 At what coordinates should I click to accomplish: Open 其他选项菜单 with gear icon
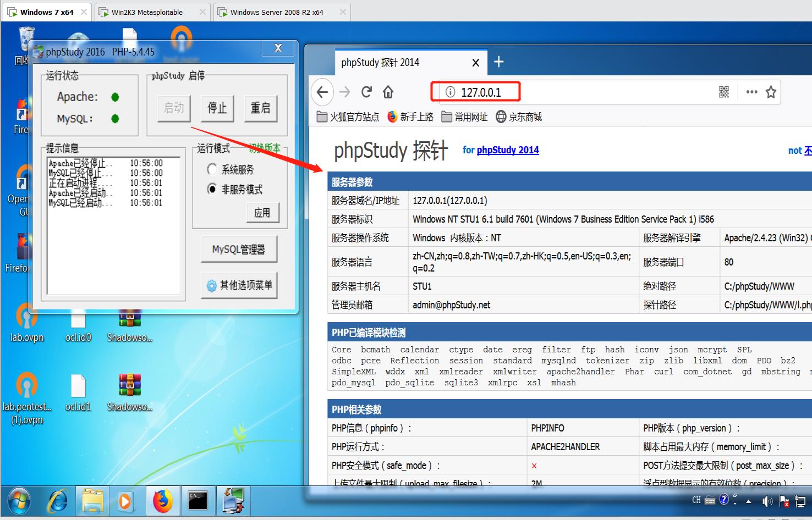[x=239, y=285]
